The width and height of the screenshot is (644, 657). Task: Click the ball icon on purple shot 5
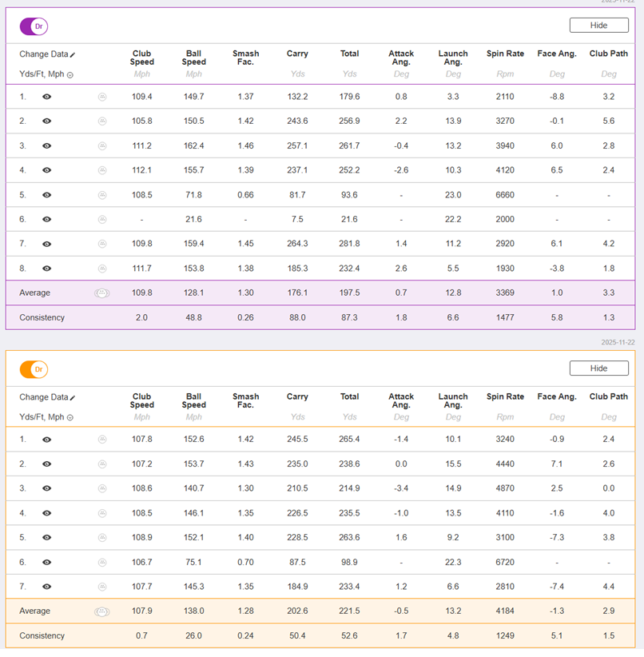click(x=102, y=195)
